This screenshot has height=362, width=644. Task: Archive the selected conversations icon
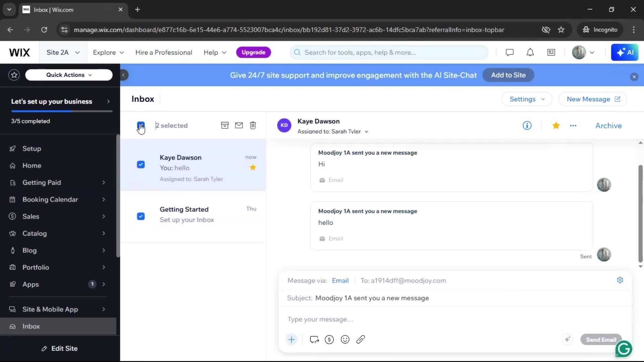tap(225, 125)
